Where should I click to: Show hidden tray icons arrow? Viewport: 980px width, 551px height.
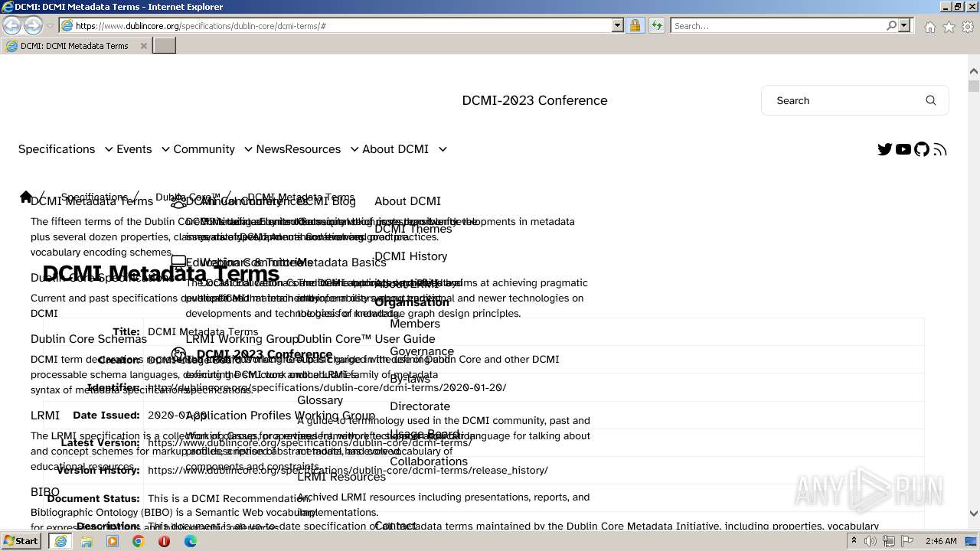(854, 541)
